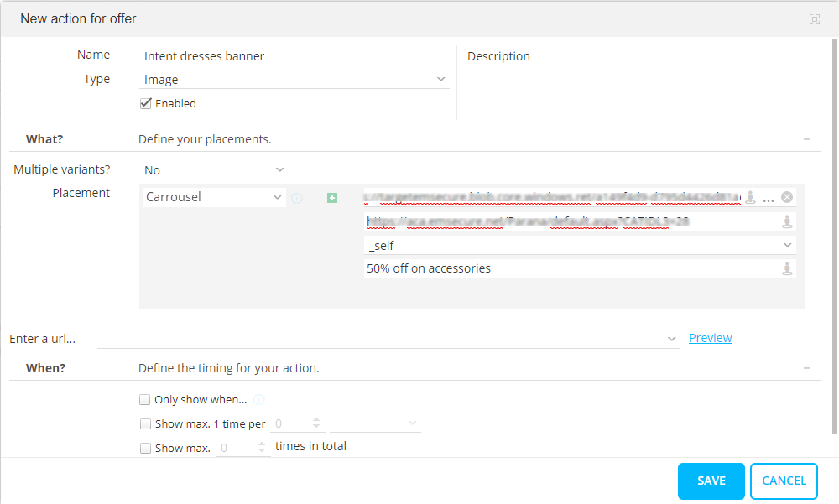
Task: Click the info icon beside Carrousel placement
Action: [297, 198]
